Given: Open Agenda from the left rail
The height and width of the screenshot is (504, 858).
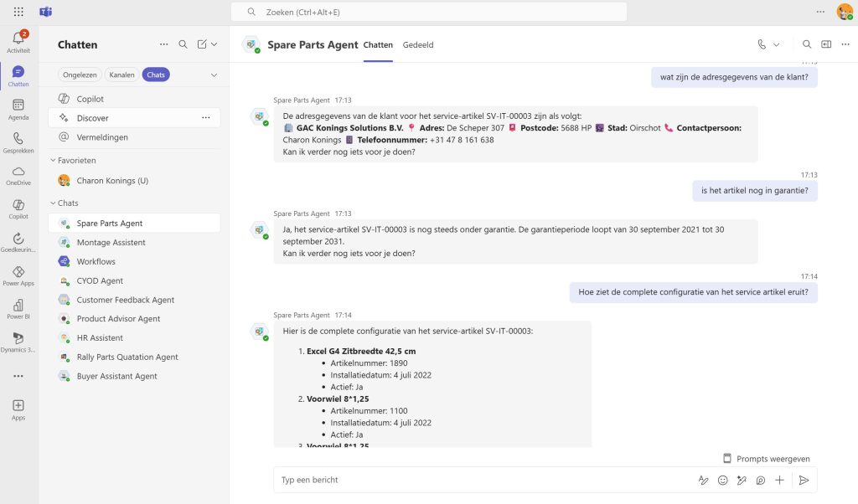Looking at the screenshot, I should click(18, 110).
